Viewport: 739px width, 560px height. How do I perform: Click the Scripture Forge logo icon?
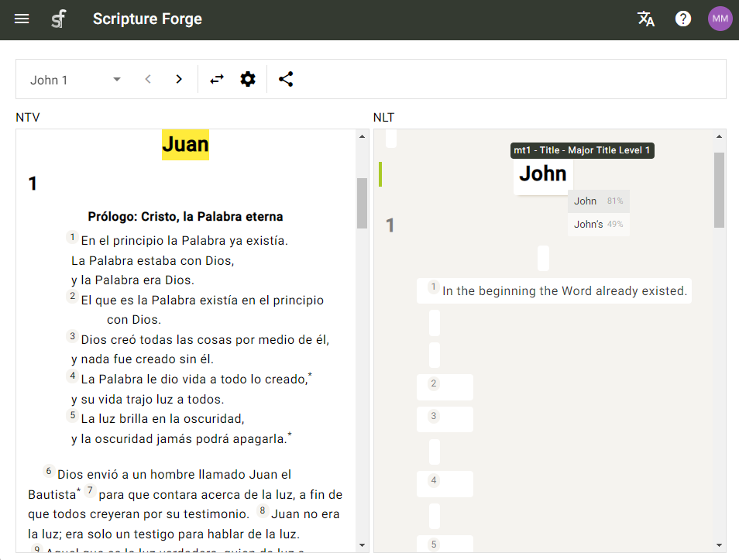pos(59,19)
